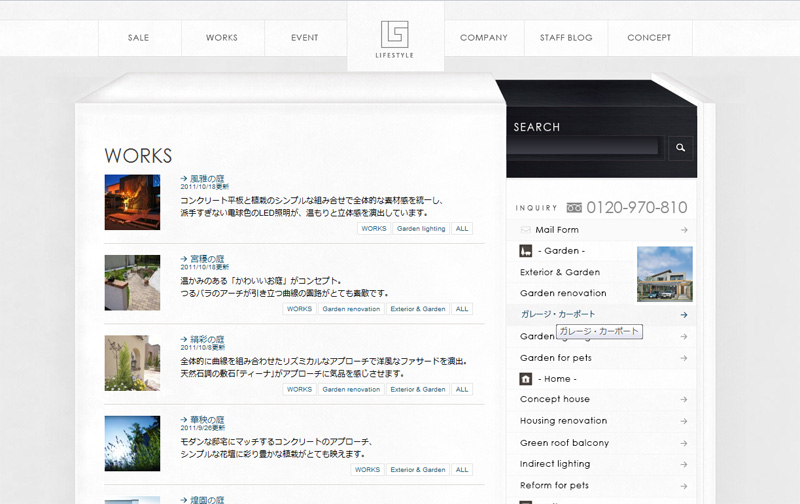
Task: Click the '- Home -' section heading
Action: [557, 379]
